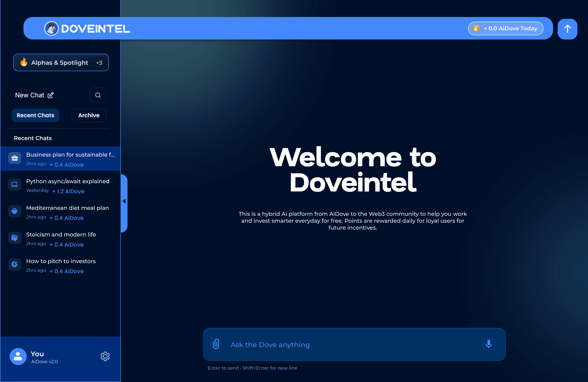
Task: Click the Doveintel dove logo icon
Action: pos(51,28)
